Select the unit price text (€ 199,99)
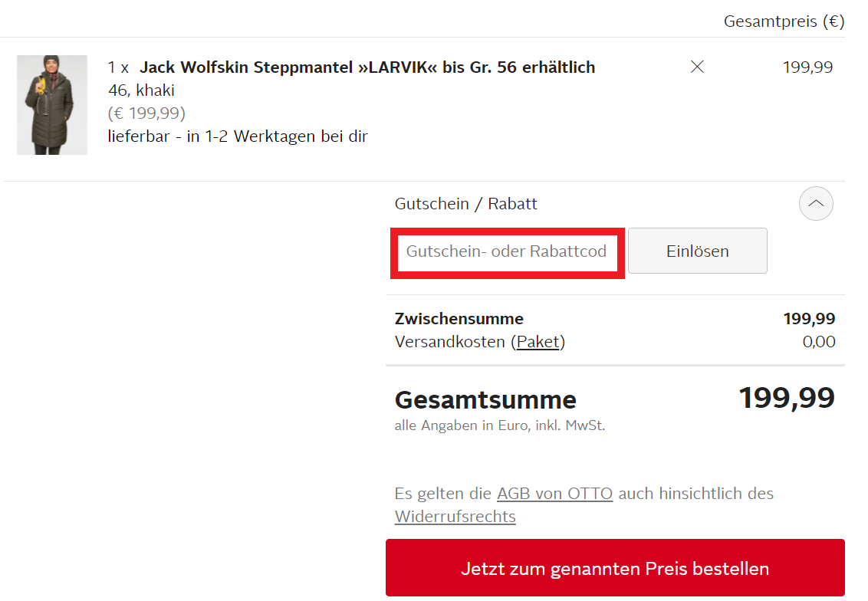 146,113
